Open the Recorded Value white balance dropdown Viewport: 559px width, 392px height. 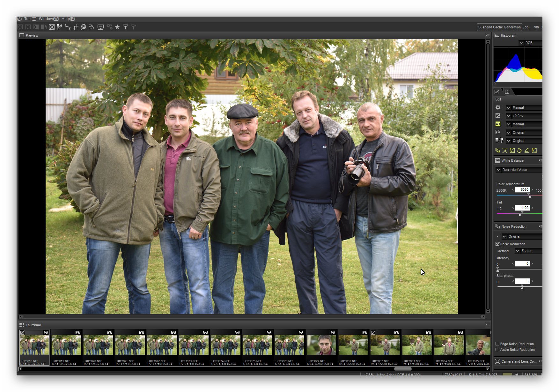point(498,170)
